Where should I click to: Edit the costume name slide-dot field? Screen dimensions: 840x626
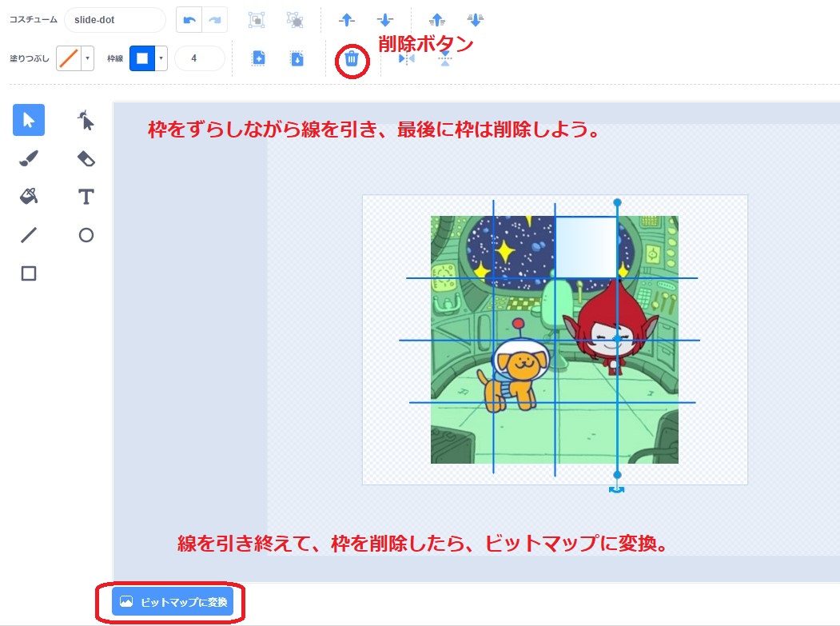click(115, 20)
